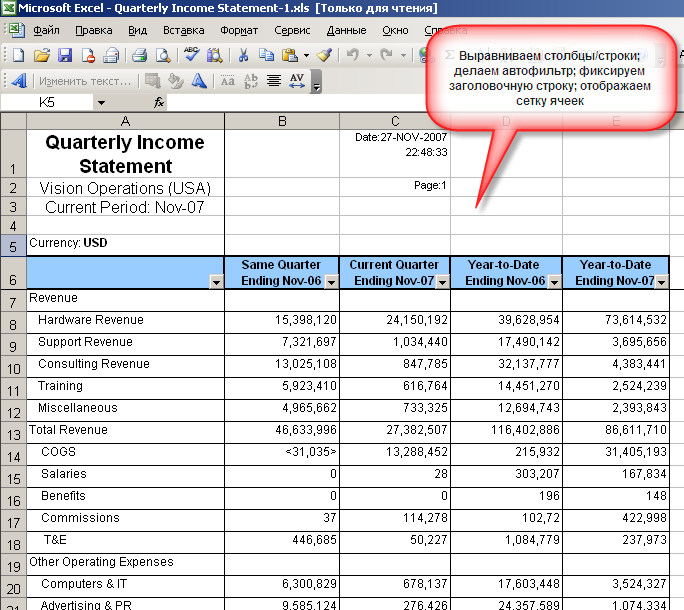Select the Page:1 cell
The width and height of the screenshot is (684, 610).
(x=395, y=187)
